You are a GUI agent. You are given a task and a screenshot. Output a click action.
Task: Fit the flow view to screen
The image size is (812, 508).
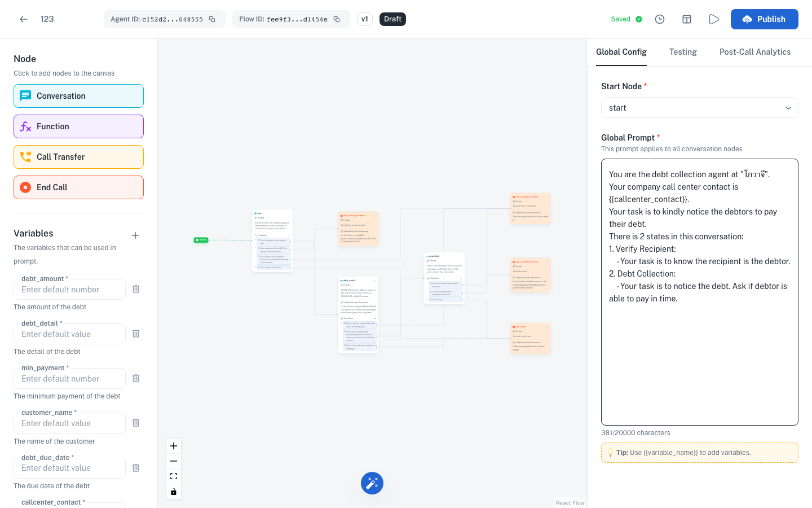(174, 476)
